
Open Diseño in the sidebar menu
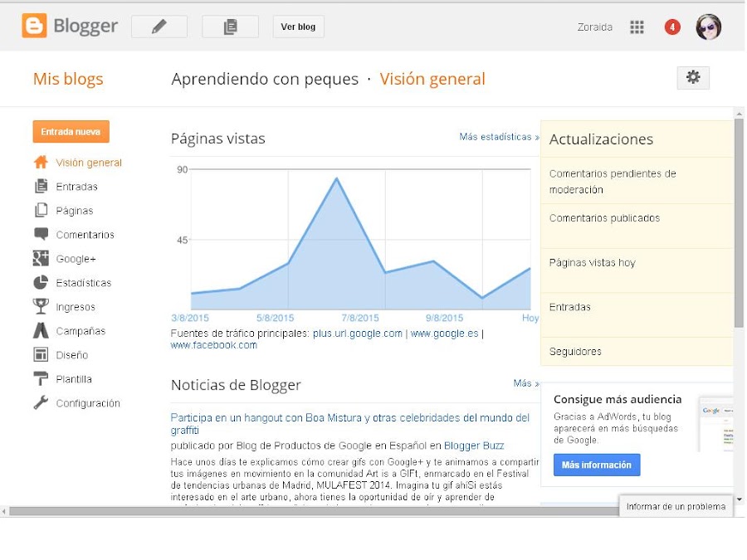[72, 355]
